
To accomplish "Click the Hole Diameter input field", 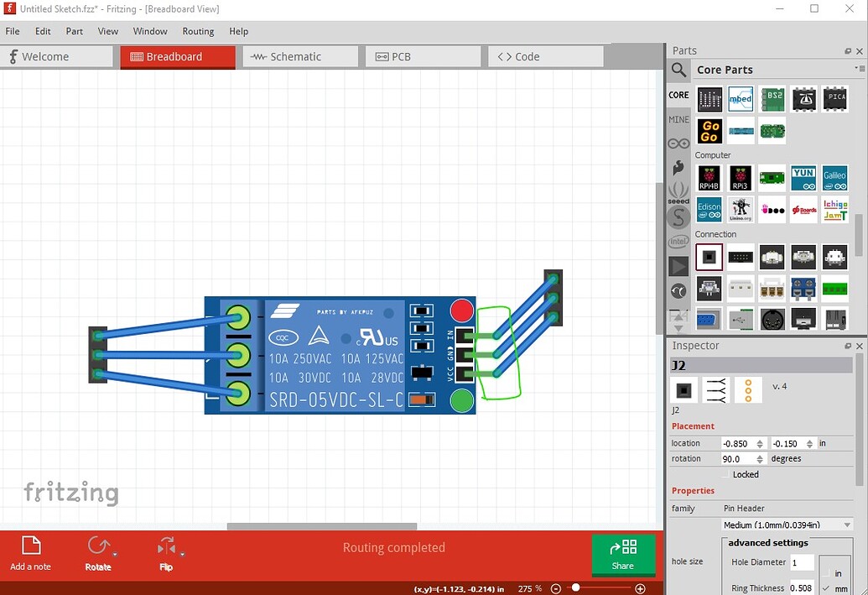I will [802, 562].
